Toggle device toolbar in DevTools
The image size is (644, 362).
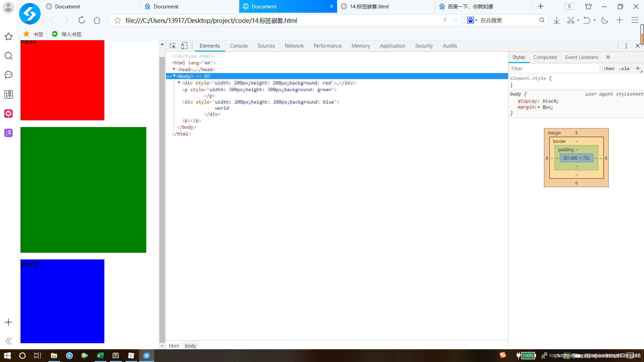(184, 46)
